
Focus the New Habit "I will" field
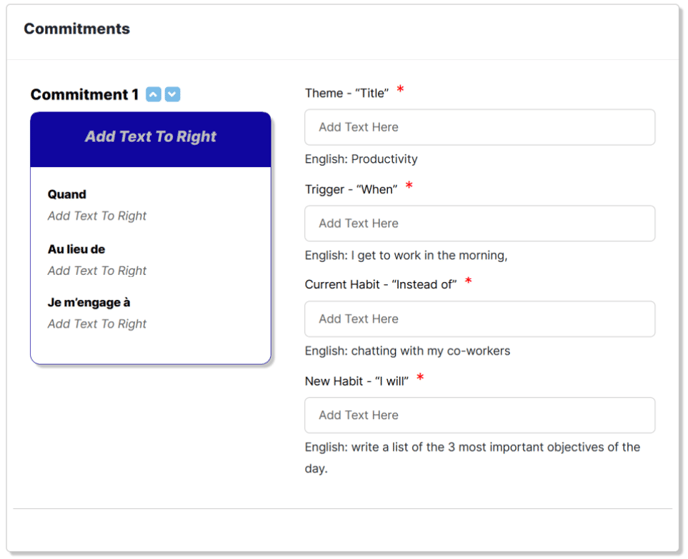tap(480, 415)
